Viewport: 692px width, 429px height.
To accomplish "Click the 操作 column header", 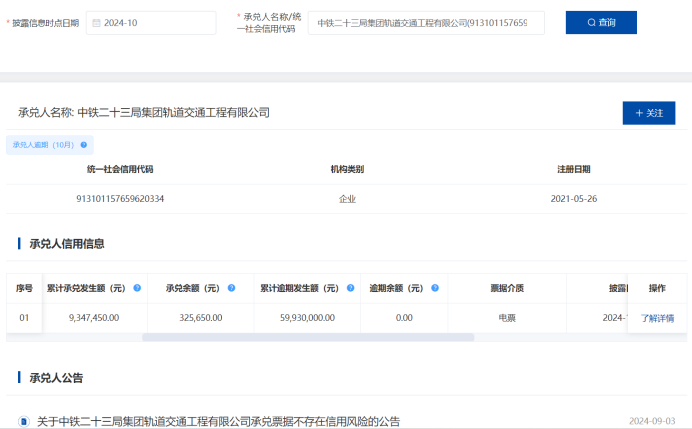I will (657, 288).
